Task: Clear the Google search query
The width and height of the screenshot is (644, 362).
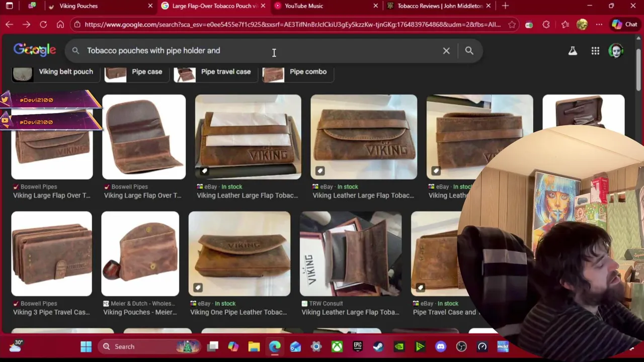Action: 446,50
